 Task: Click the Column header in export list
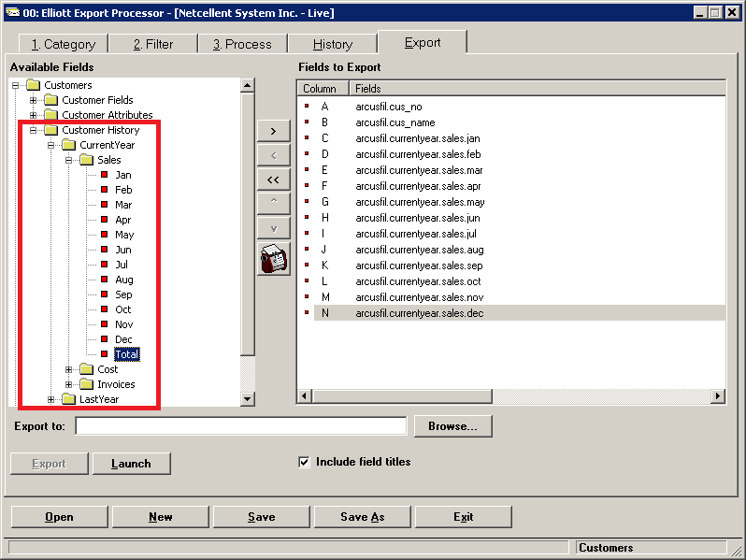coord(323,89)
